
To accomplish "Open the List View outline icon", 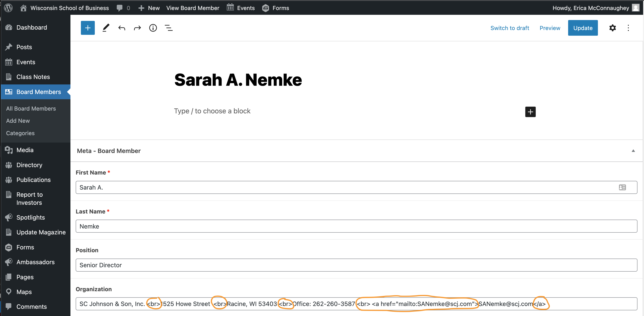I will coord(169,28).
